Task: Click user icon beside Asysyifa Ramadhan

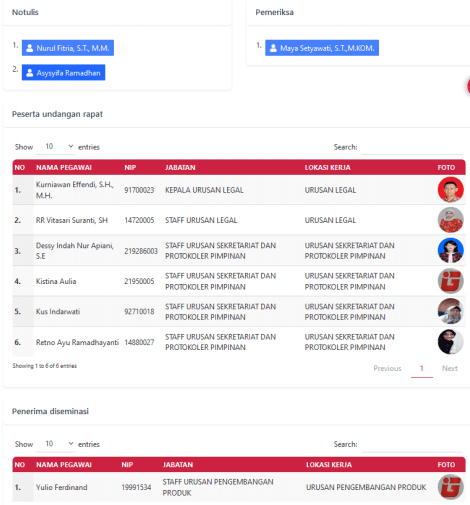Action: pyautogui.click(x=30, y=73)
